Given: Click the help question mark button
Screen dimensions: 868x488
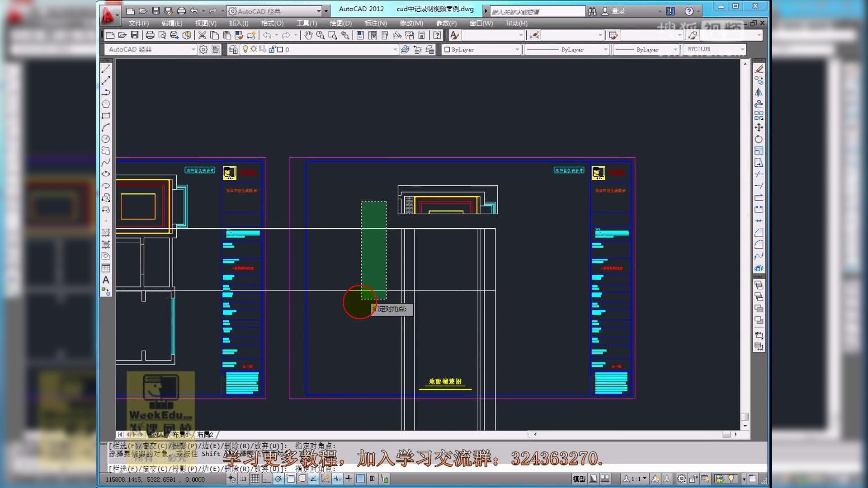Looking at the screenshot, I should click(x=689, y=11).
